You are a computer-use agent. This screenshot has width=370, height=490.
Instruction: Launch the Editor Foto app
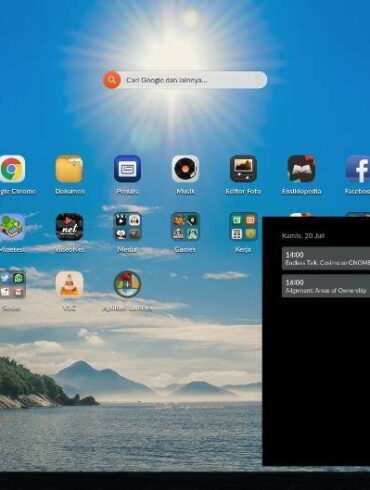[243, 169]
